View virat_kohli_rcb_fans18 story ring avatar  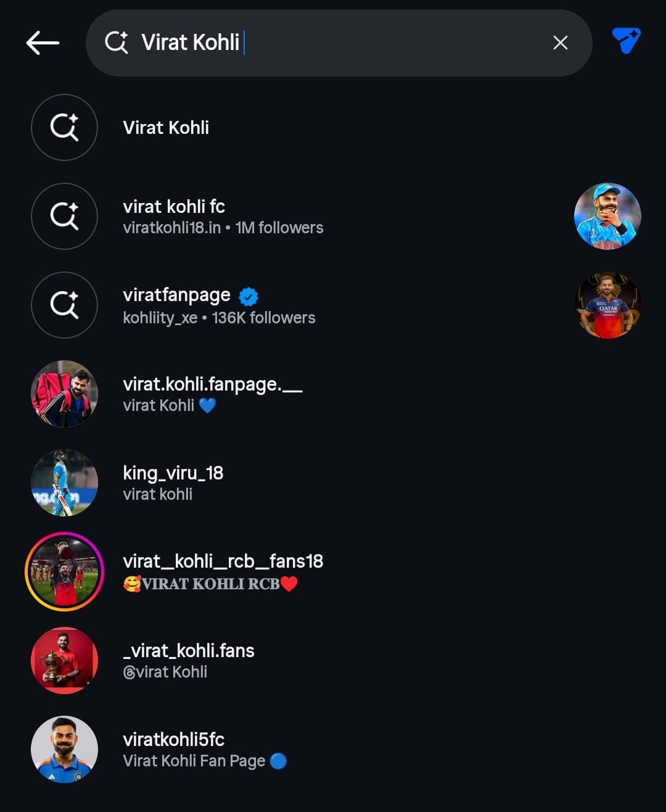pos(64,572)
